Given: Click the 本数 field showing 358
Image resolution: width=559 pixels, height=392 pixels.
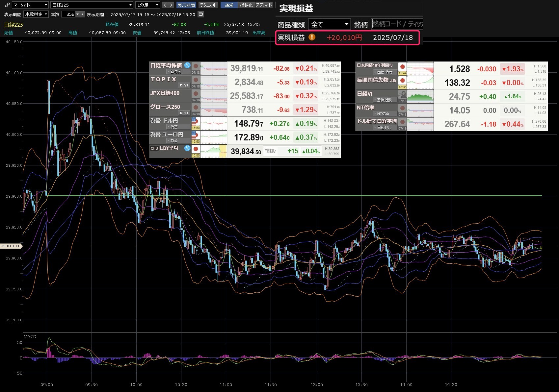Looking at the screenshot, I should (x=68, y=14).
